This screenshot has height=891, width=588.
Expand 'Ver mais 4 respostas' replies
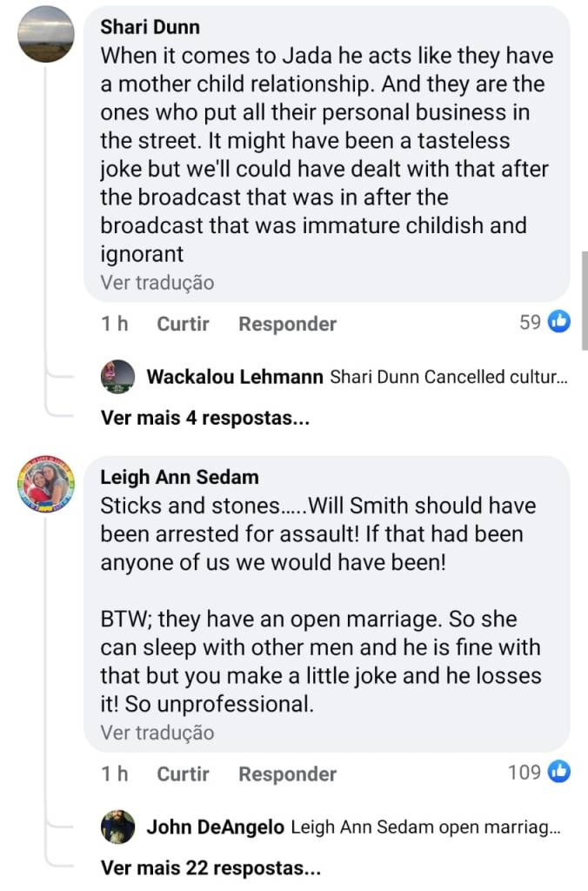click(205, 419)
